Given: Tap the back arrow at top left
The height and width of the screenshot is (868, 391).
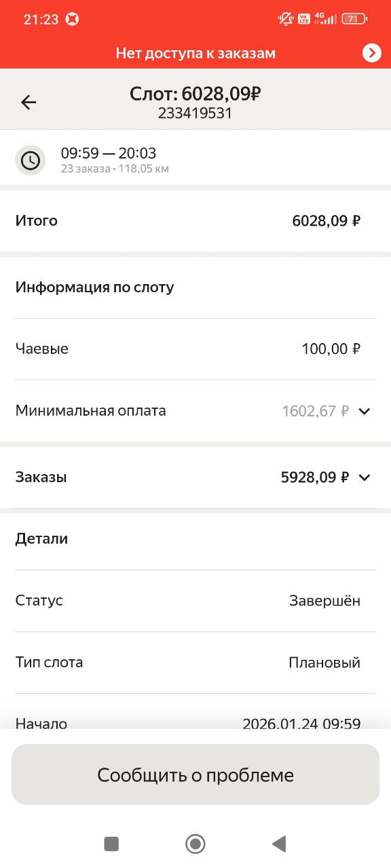Looking at the screenshot, I should 28,102.
